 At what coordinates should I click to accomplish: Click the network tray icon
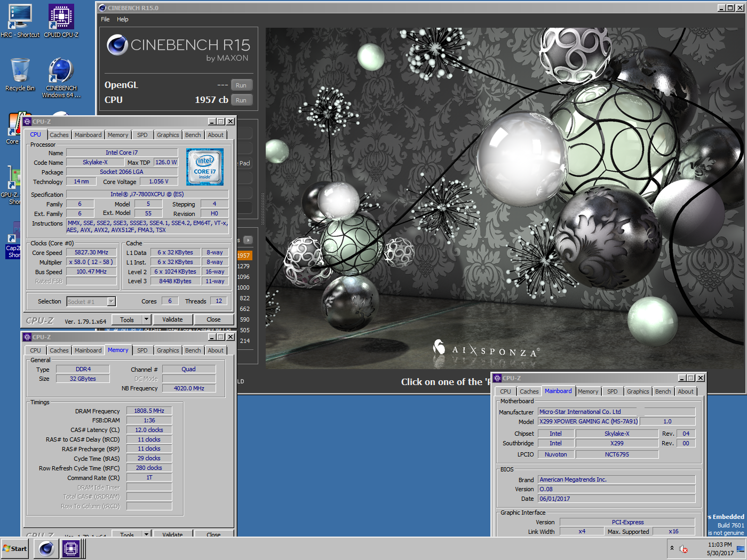coord(740,549)
